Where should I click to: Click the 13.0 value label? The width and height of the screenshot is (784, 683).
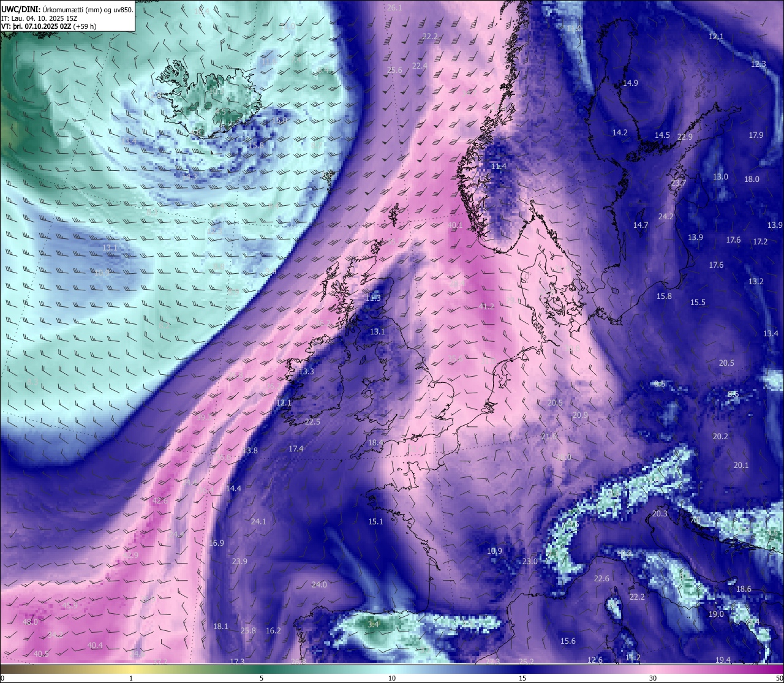[720, 177]
